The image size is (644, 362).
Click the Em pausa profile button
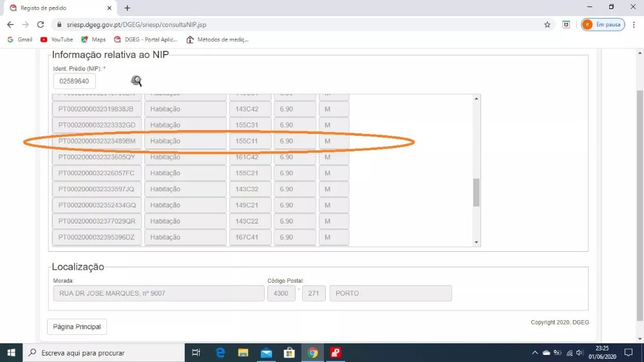(x=603, y=24)
